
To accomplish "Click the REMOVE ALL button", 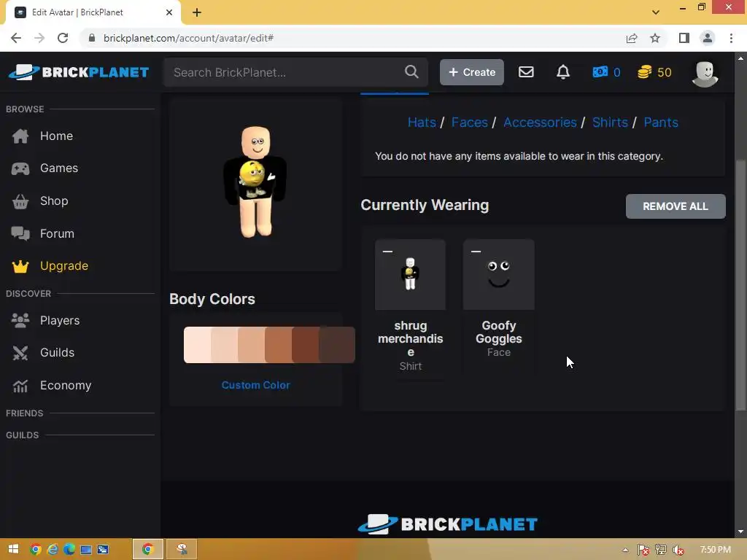I will click(x=676, y=206).
